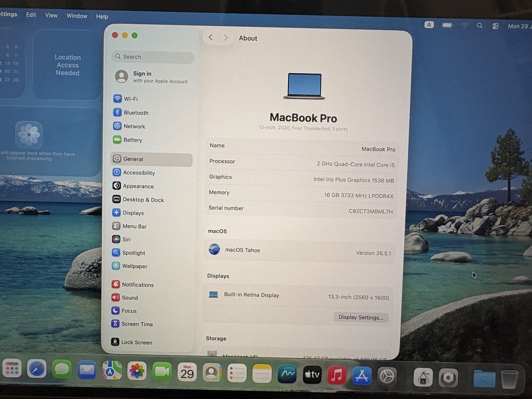Click the memory value 16 GB 3733 MHz
Screen dimensions: 532x399
pyautogui.click(x=359, y=196)
